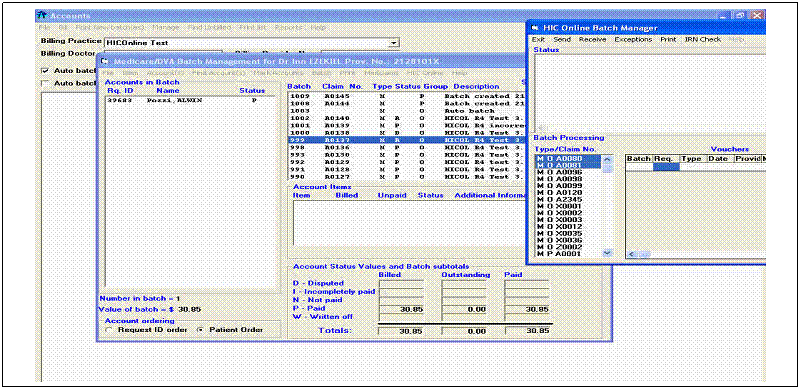This screenshot has width=801, height=390.
Task: Select claim M O A0081 in Type/Claim list
Action: pos(569,166)
